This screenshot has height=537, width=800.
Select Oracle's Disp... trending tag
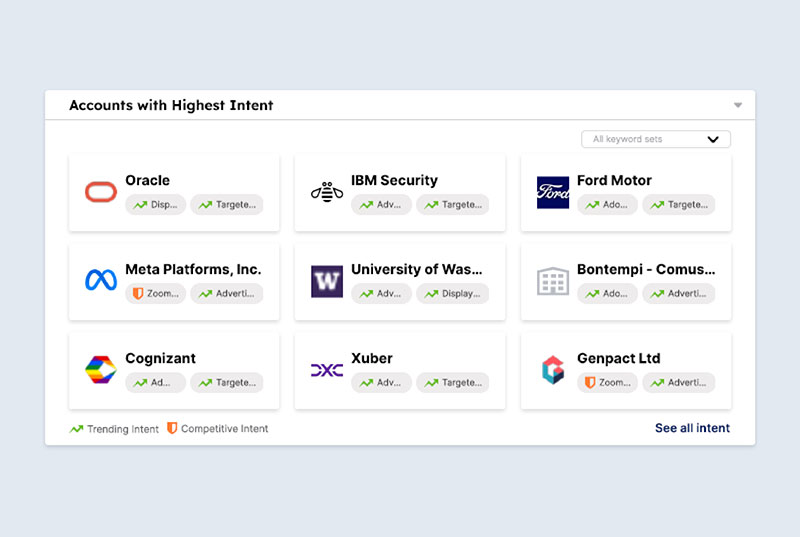[x=155, y=204]
